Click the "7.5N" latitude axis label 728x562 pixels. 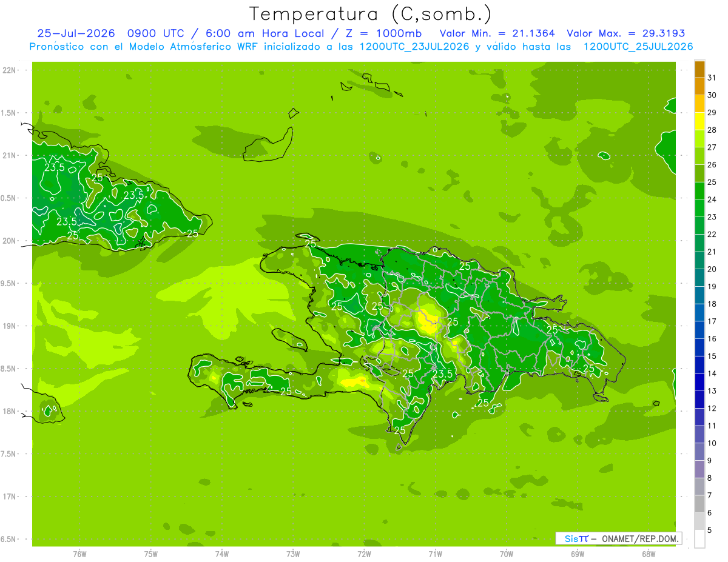point(9,454)
